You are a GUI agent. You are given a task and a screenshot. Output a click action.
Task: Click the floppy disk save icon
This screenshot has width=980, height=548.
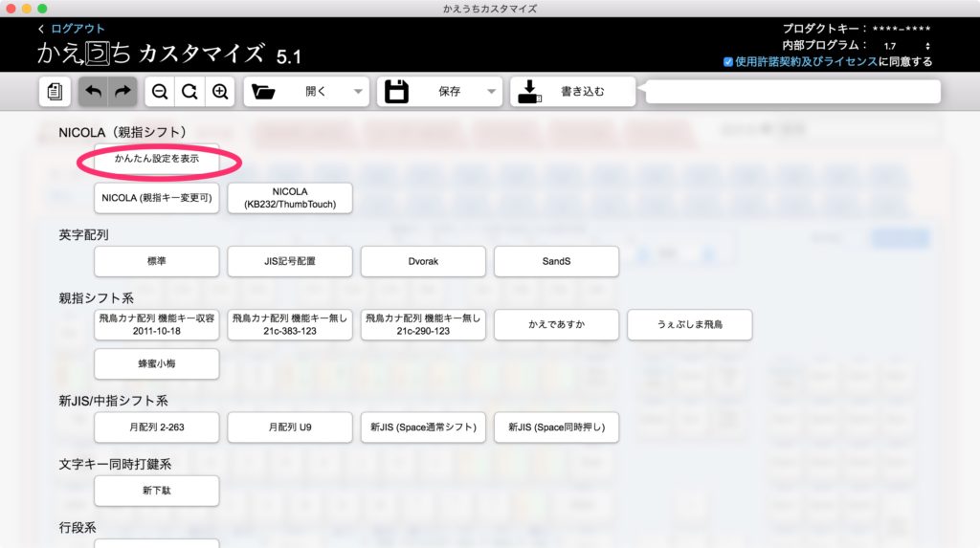[396, 91]
